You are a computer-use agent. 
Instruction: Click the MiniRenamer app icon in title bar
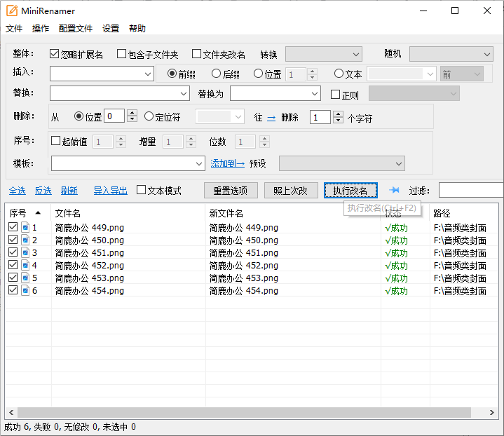[x=12, y=11]
